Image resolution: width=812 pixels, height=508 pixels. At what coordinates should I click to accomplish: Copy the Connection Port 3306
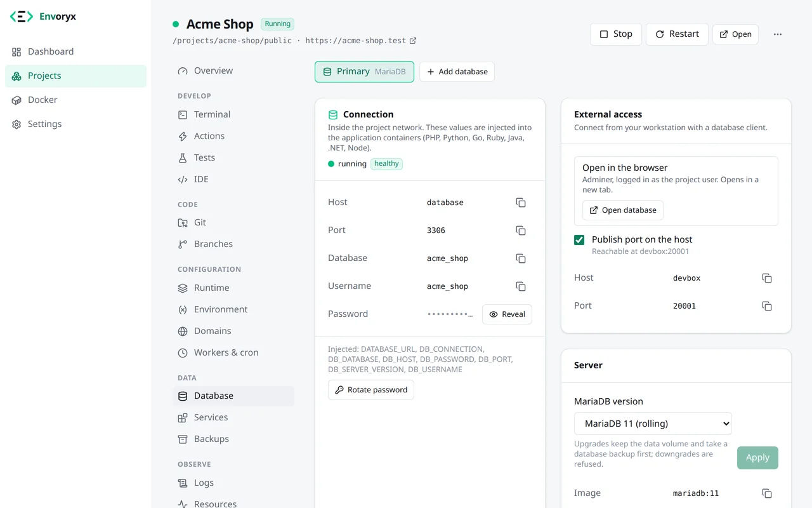click(x=521, y=231)
